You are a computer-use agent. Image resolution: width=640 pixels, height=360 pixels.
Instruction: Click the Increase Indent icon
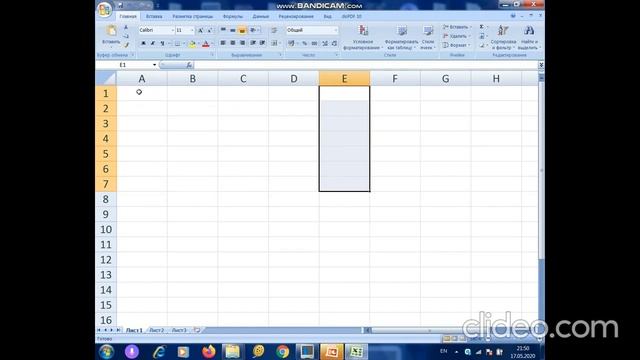click(262, 43)
